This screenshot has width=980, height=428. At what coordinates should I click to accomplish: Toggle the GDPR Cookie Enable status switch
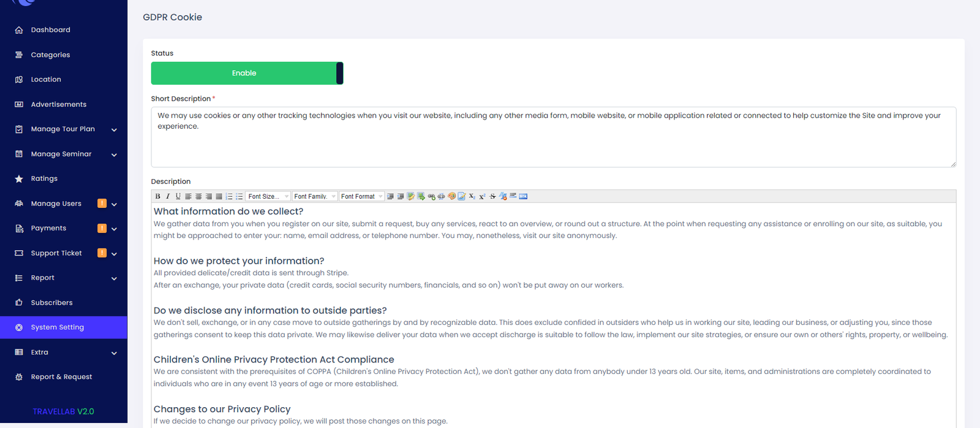click(x=247, y=73)
